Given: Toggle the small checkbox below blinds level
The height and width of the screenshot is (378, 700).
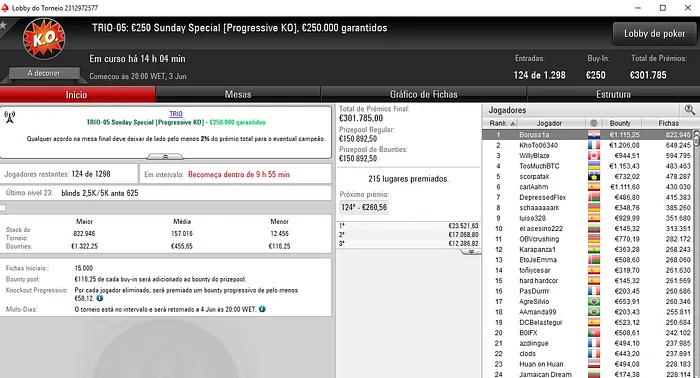Looking at the screenshot, I should tap(3, 208).
